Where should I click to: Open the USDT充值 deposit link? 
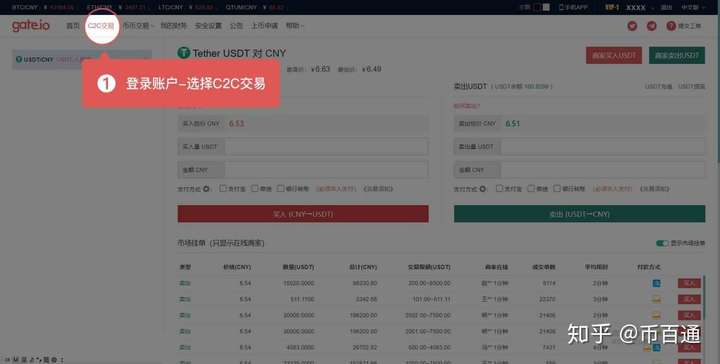658,86
